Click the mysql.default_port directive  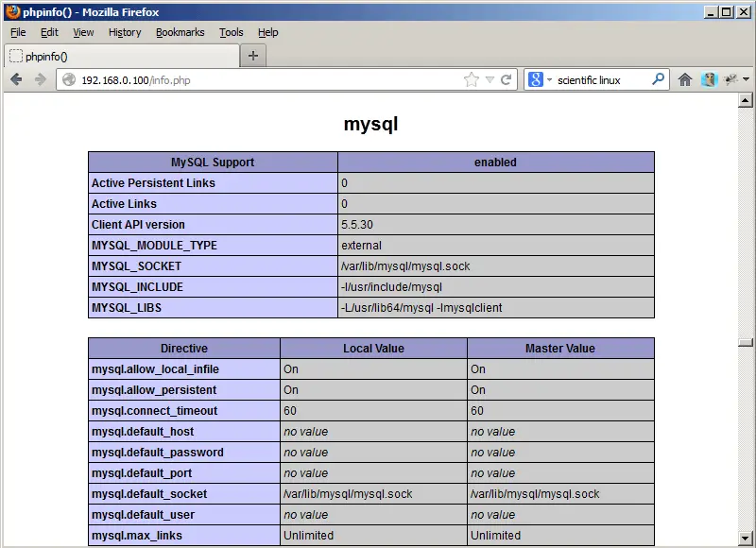click(x=184, y=472)
